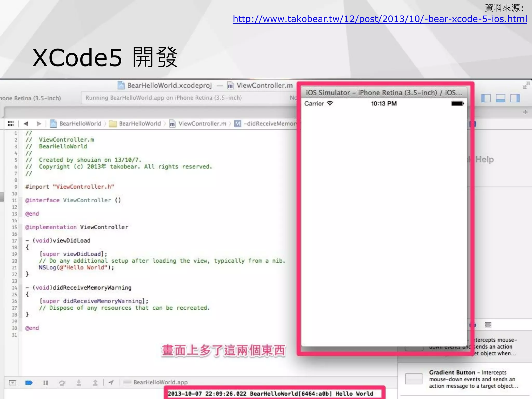Open -didReceiveMemory method item in jump bar

[x=265, y=124]
